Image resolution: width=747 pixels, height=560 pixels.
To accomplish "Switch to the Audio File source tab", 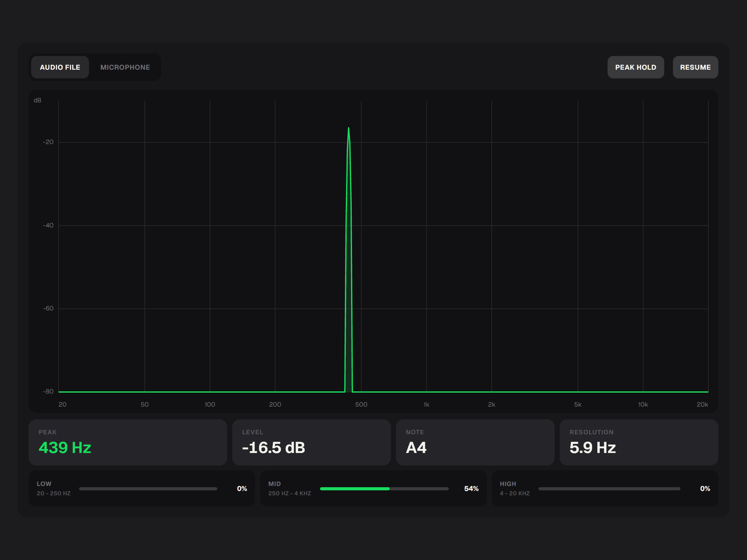I will click(60, 67).
